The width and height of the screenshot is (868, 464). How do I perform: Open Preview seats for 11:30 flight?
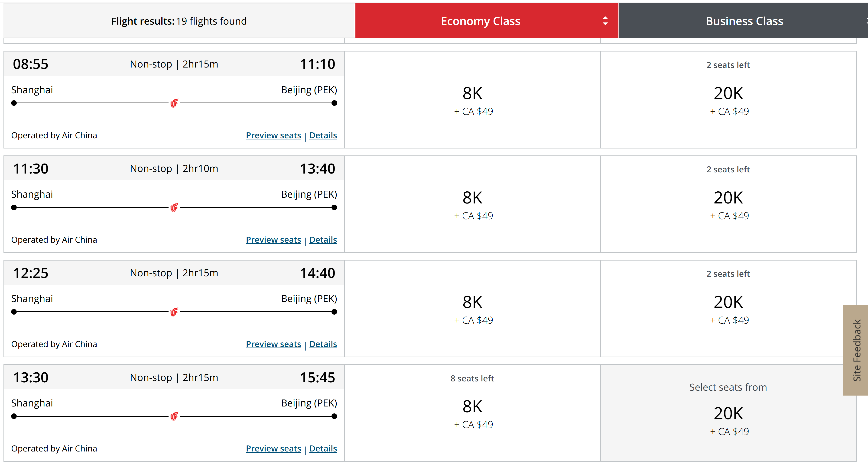pos(273,240)
